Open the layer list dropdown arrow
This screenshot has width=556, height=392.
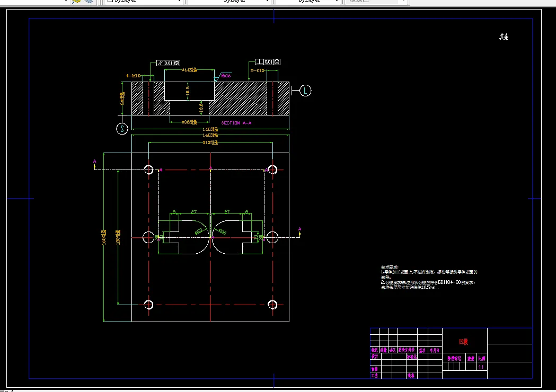[x=66, y=1]
